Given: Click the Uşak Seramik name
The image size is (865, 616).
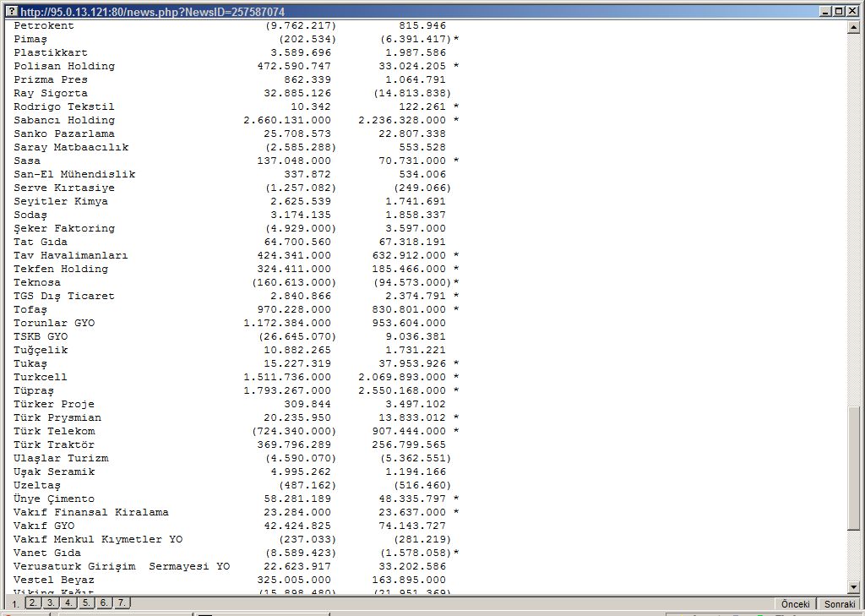Looking at the screenshot, I should tap(54, 472).
